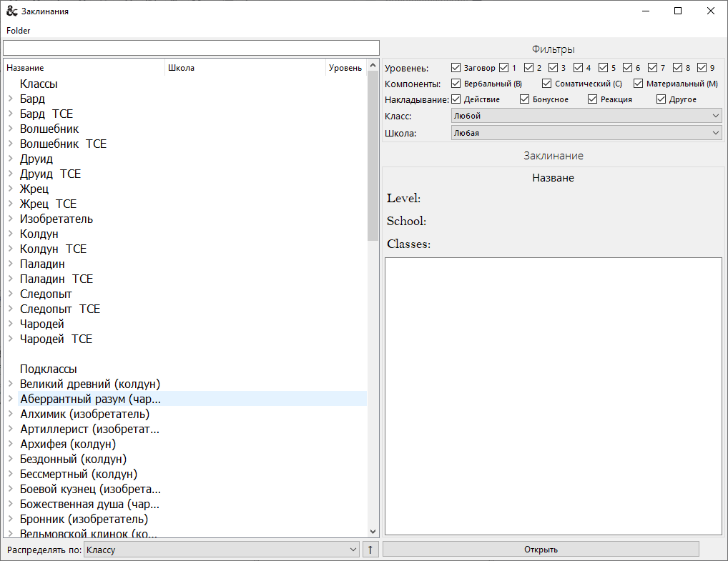Open the Класс dropdown
728x561 pixels.
point(586,116)
